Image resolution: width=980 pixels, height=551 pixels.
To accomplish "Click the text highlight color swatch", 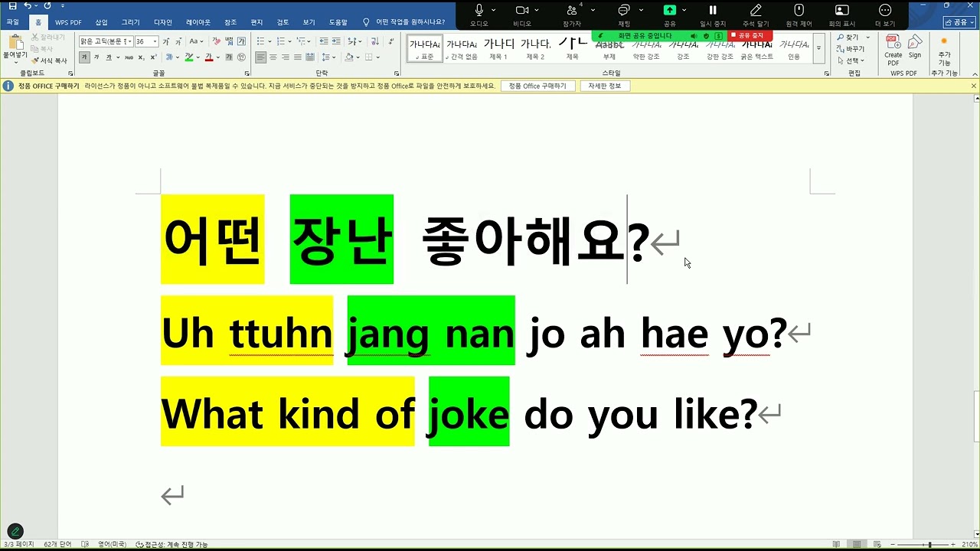I will [x=188, y=57].
